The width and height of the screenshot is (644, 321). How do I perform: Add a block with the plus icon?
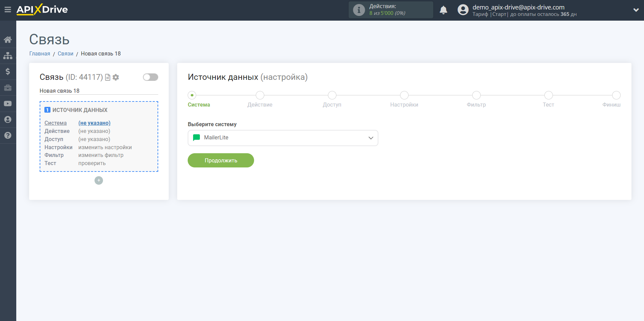point(99,181)
